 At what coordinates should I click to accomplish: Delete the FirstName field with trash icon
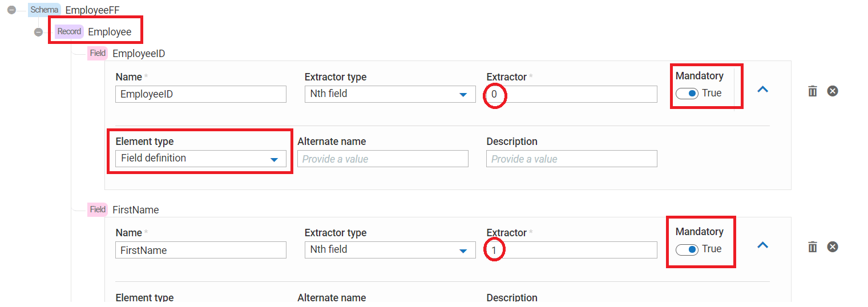813,247
